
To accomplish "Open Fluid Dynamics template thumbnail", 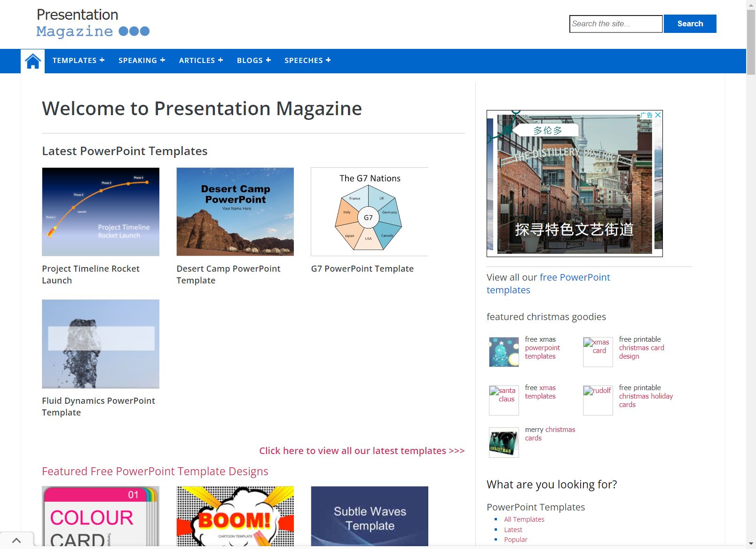I will coord(101,344).
